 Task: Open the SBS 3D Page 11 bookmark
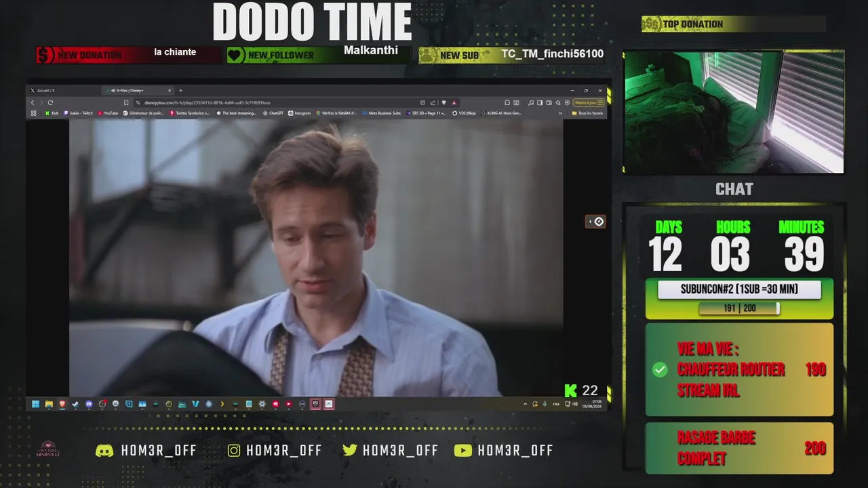[x=426, y=113]
